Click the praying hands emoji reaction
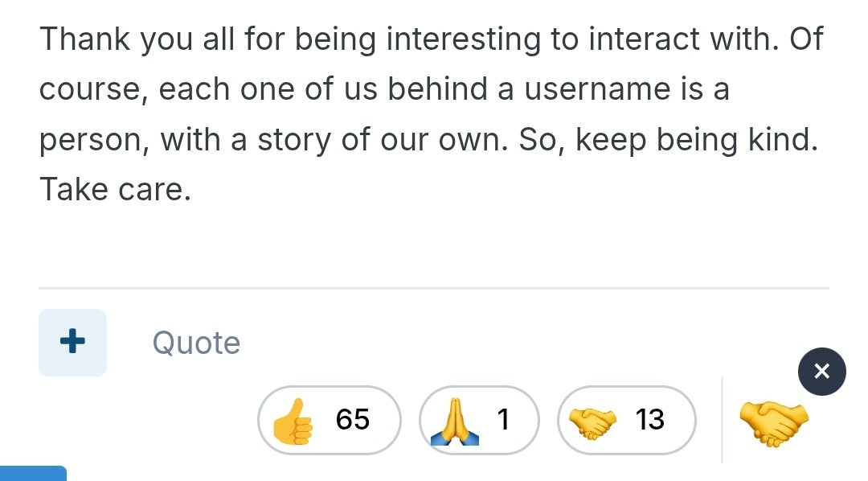Image resolution: width=868 pixels, height=481 pixels. [x=455, y=421]
